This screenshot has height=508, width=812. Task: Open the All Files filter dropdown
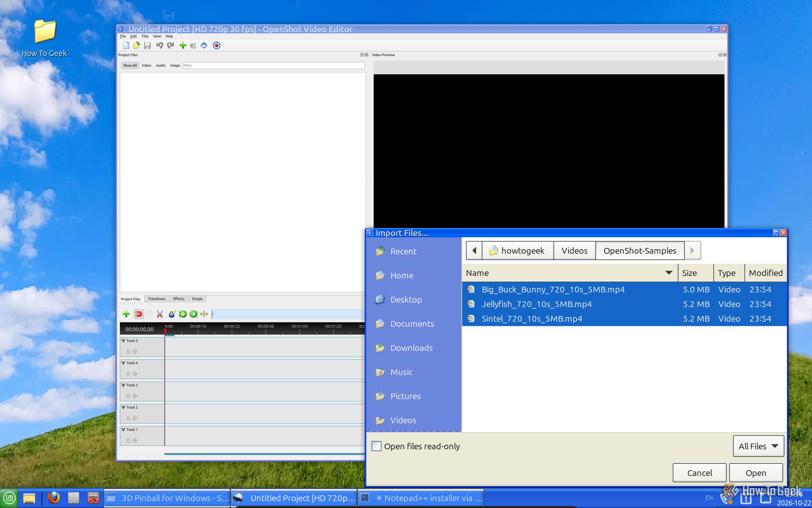[758, 446]
